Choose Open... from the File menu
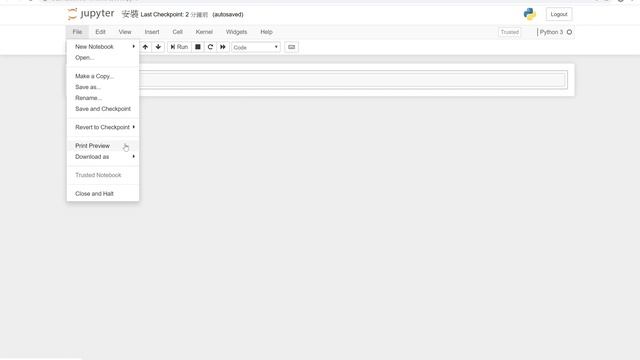Viewport: 640px width, 360px height. [x=103, y=58]
